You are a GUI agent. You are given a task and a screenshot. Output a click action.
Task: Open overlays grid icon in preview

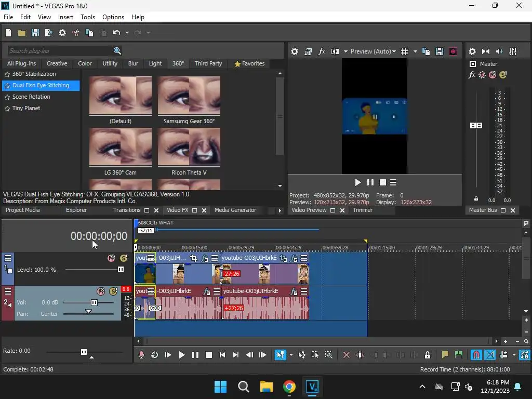[404, 51]
